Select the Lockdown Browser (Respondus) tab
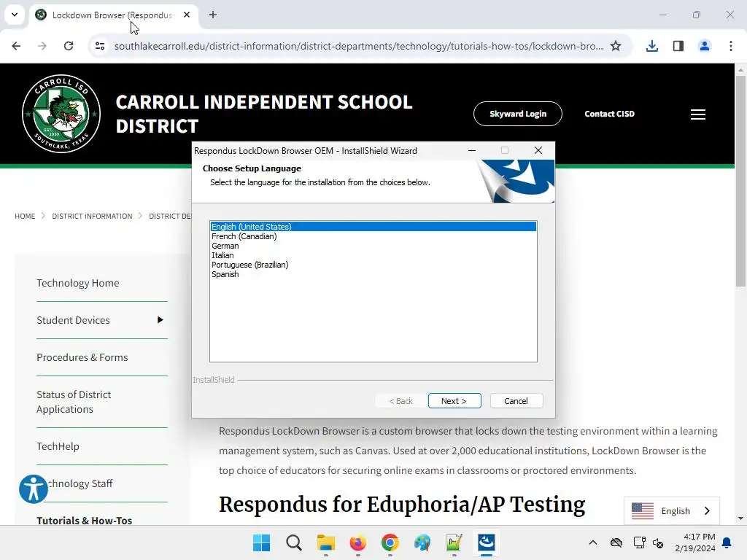747x560 pixels. pos(112,15)
